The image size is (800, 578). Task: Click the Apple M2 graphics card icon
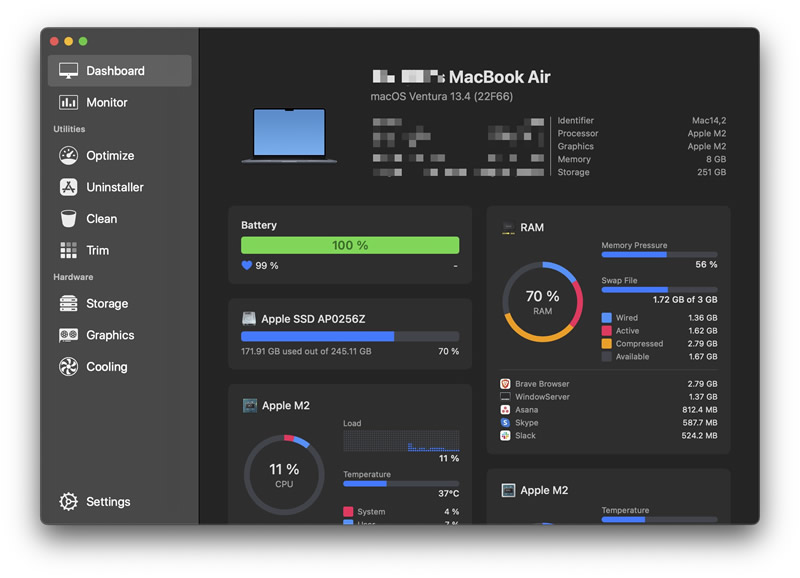[508, 490]
